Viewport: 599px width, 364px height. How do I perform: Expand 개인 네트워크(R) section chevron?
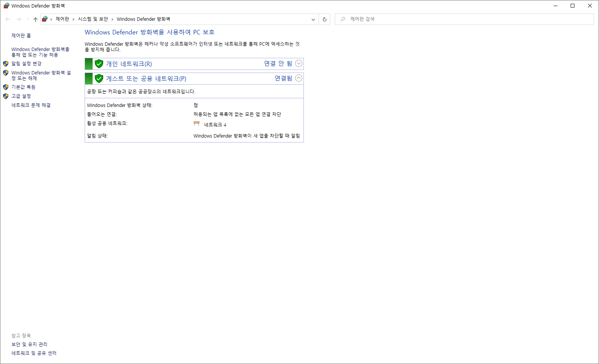point(299,64)
